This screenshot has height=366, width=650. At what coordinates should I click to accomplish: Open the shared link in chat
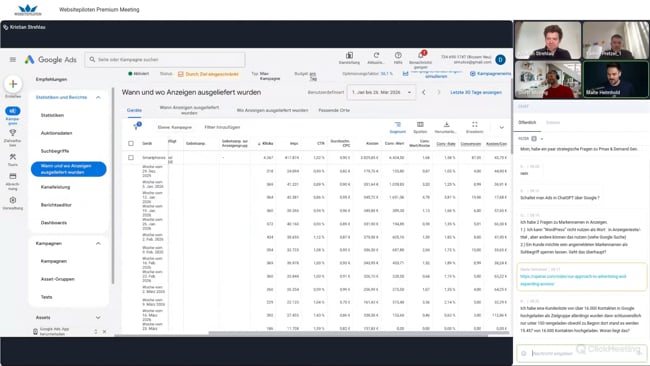coord(573,280)
